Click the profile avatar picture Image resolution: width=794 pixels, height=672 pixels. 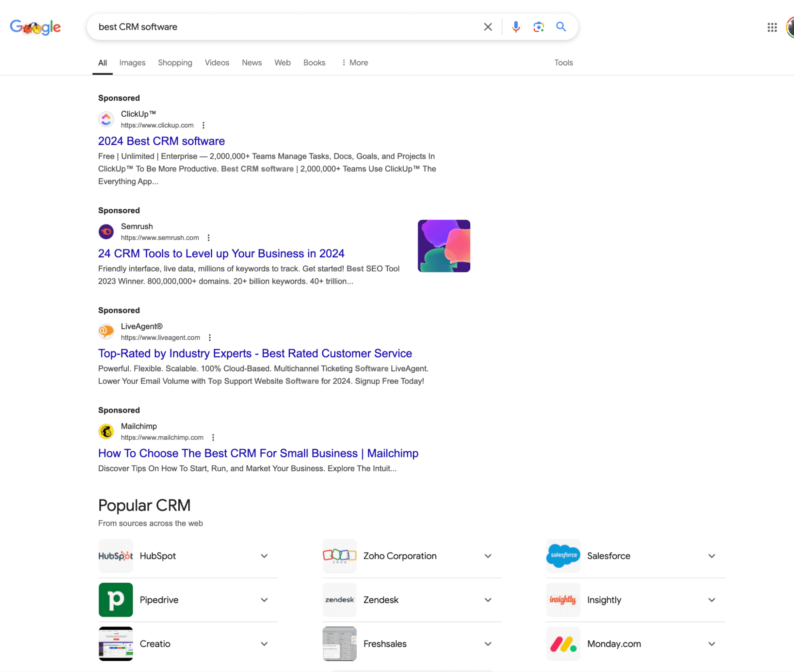[790, 27]
